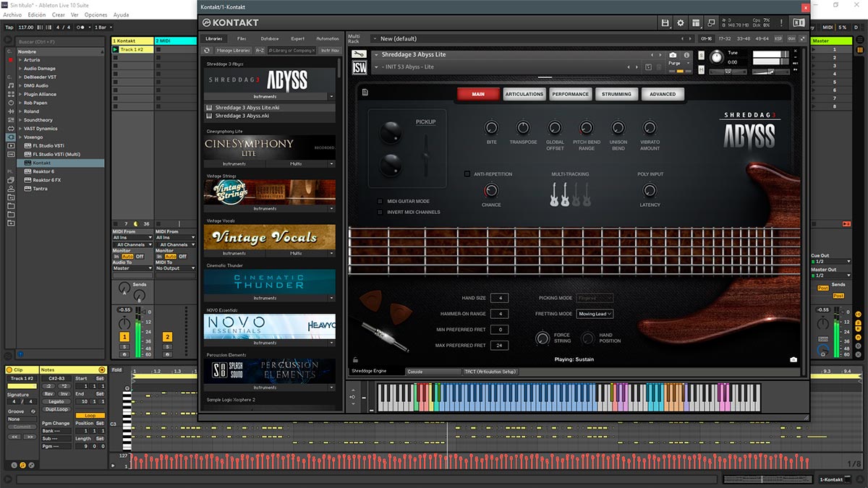Toggle the Loop button in clip view

tap(90, 416)
